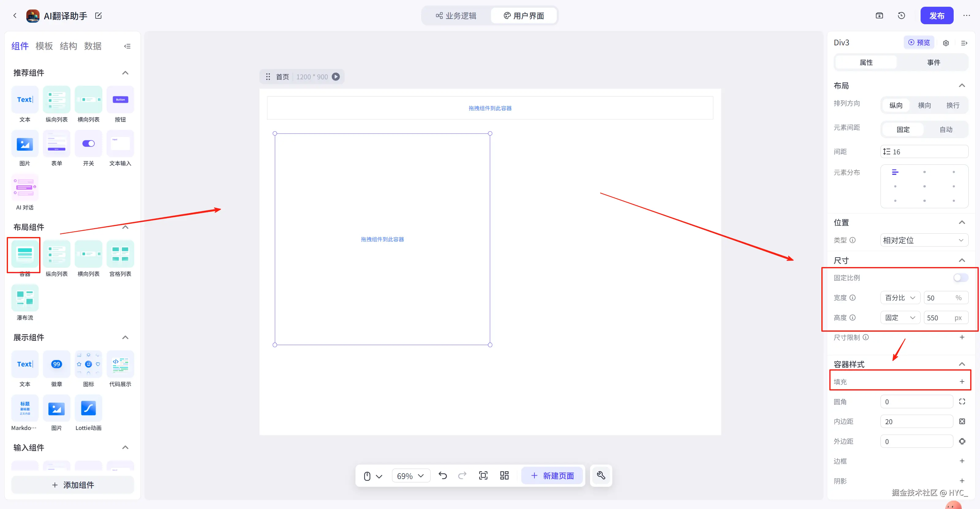This screenshot has height=509, width=980.
Task: Open the wrench debug tool
Action: (601, 476)
